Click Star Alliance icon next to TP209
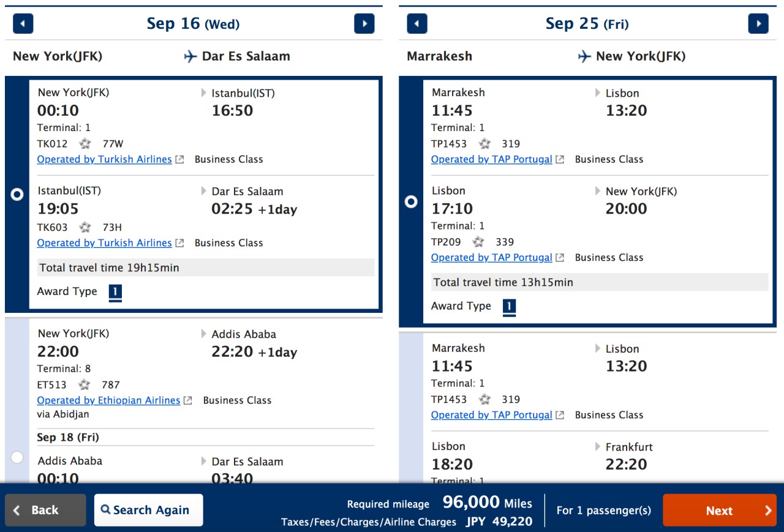This screenshot has height=532, width=784. 478,242
